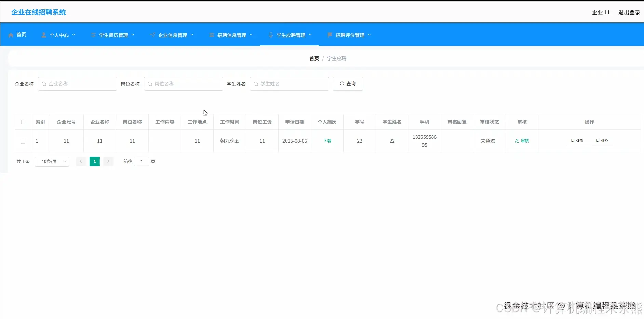Click the flag icon beside 招聘评价管理
Screen dimensions: 644x319
click(x=330, y=35)
